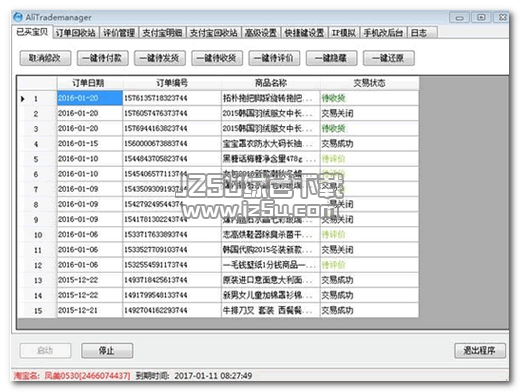520x392 pixels.
Task: Click the 一键隐藏 button
Action: click(x=331, y=58)
